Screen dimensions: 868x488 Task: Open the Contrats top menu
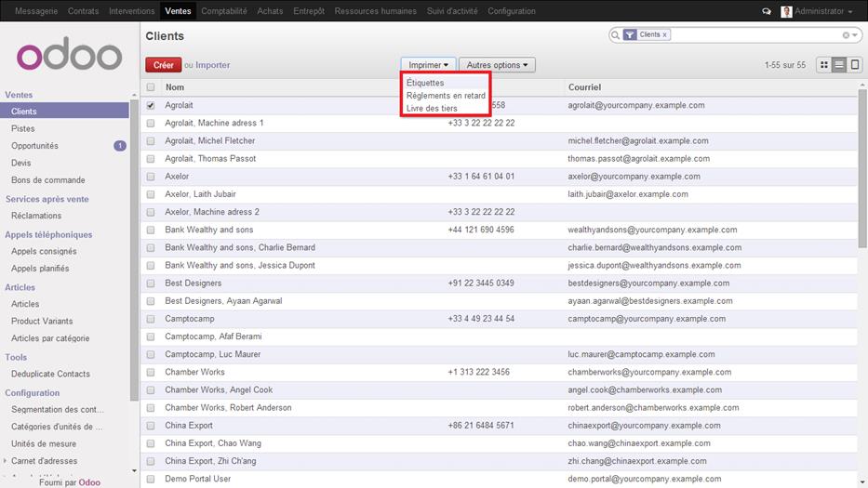pos(83,11)
